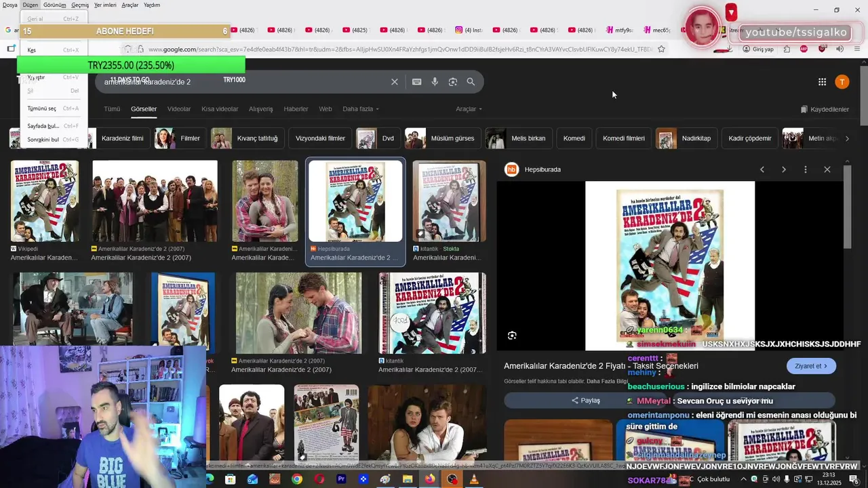868x488 pixels.
Task: Open the Görünüm menu
Action: (x=55, y=5)
